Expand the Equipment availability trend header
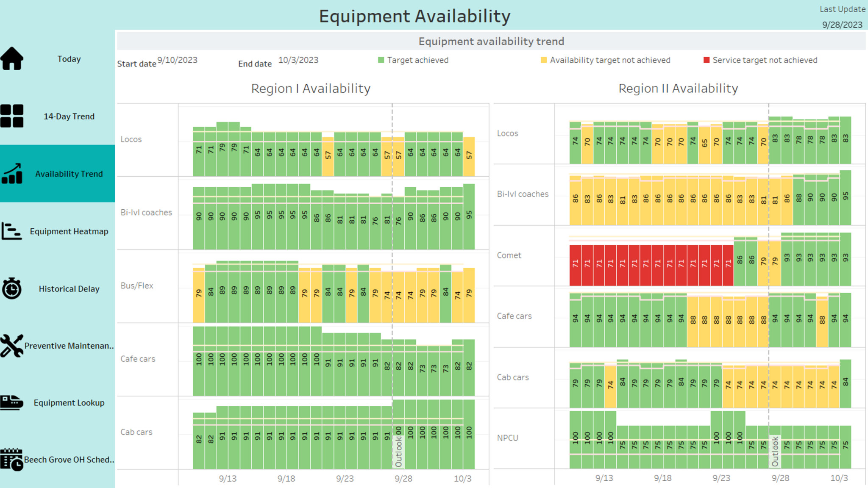This screenshot has height=488, width=868. tap(491, 41)
